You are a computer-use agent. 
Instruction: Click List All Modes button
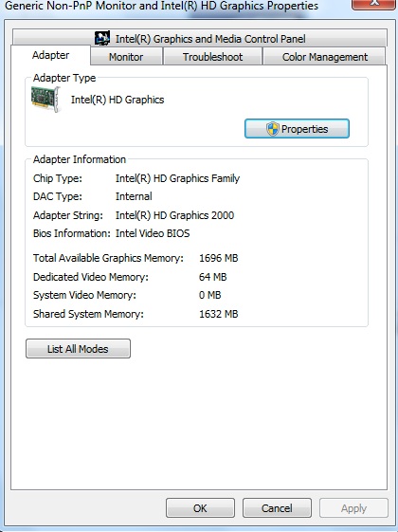click(78, 348)
